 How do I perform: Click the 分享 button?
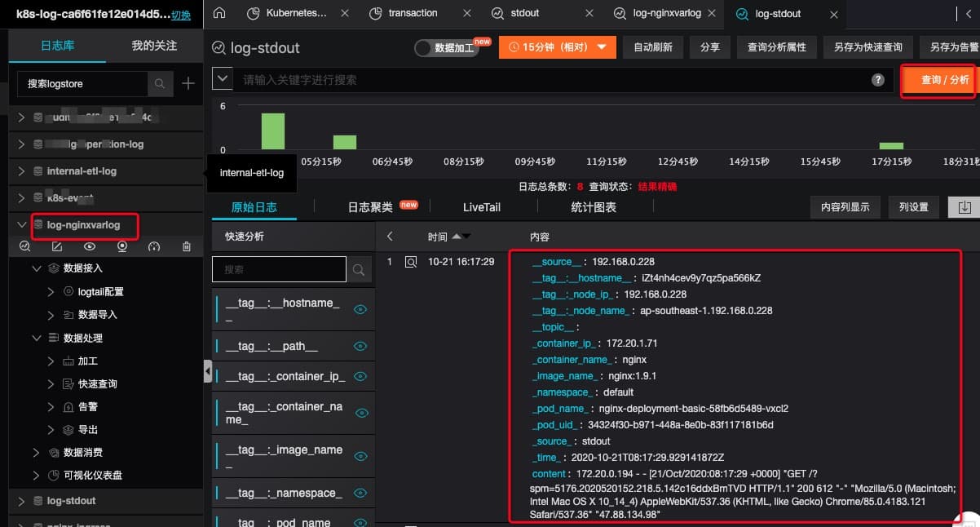coord(710,47)
